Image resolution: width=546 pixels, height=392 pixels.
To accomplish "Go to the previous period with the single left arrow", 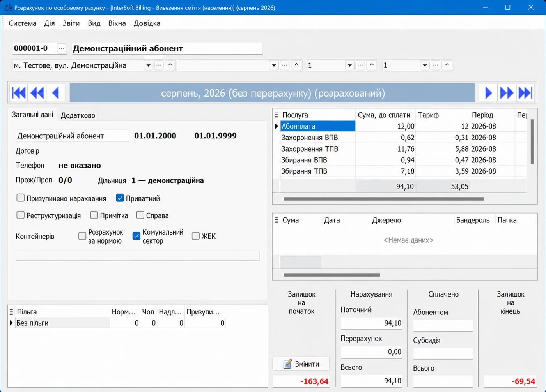I will (x=55, y=93).
